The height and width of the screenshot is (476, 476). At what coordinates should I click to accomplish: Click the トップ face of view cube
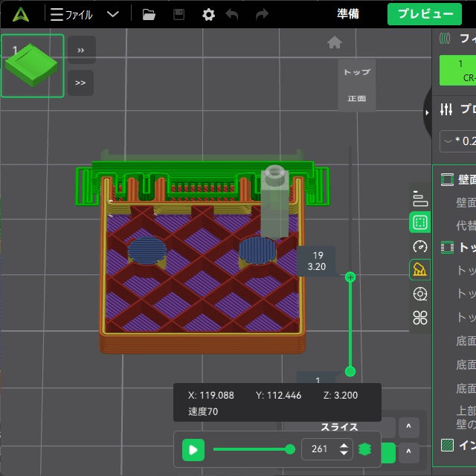coord(356,73)
